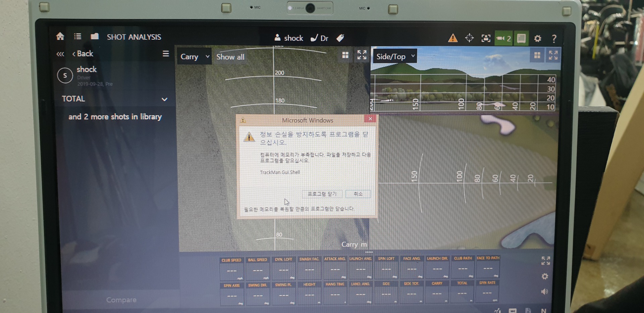This screenshot has width=644, height=313.
Task: Click the 프로그램 닫기 button in dialog
Action: pyautogui.click(x=322, y=194)
